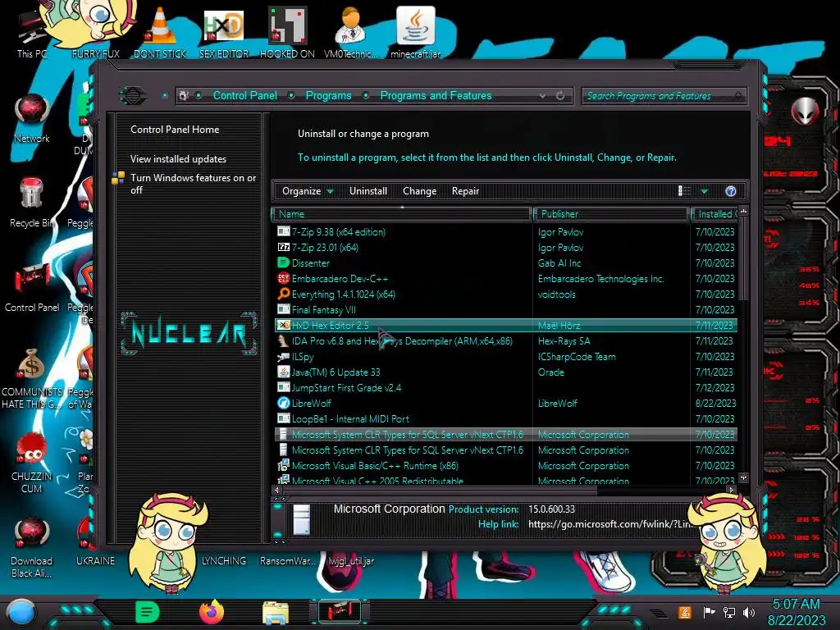Screen dimensions: 840x630
Task: Open the Network desktop icon
Action: pyautogui.click(x=32, y=118)
